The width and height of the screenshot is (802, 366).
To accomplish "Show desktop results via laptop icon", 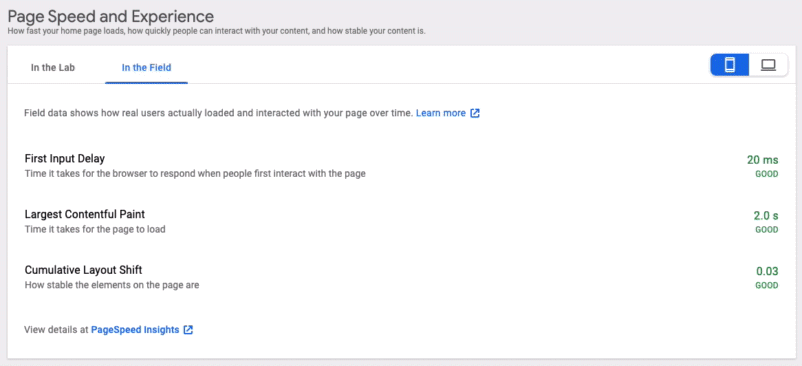I will [x=768, y=65].
